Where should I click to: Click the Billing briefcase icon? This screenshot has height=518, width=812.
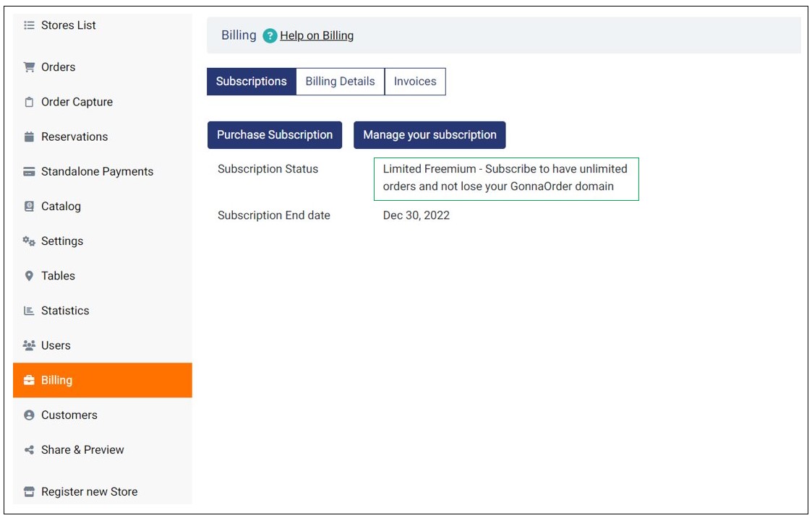(29, 380)
